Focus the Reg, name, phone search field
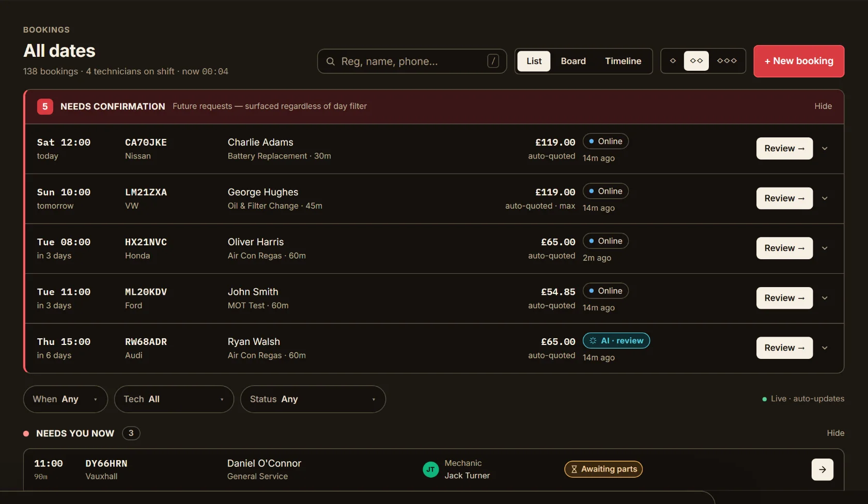868x504 pixels. [412, 61]
